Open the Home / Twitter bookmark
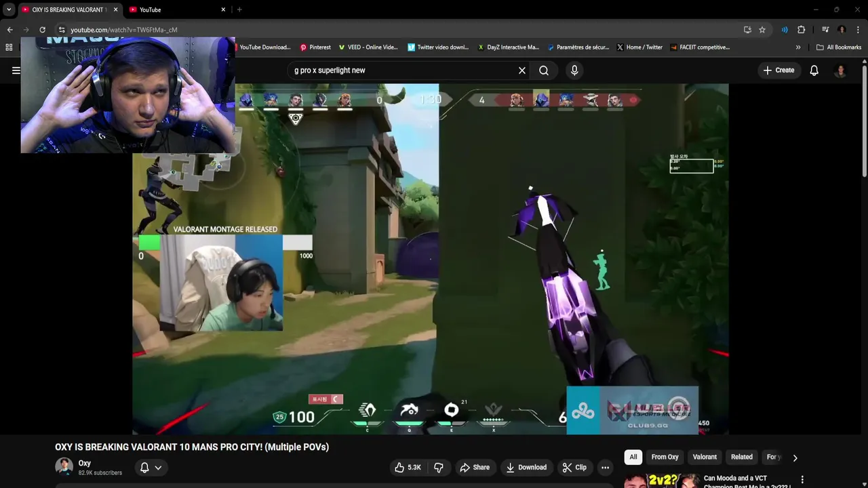 coord(639,47)
